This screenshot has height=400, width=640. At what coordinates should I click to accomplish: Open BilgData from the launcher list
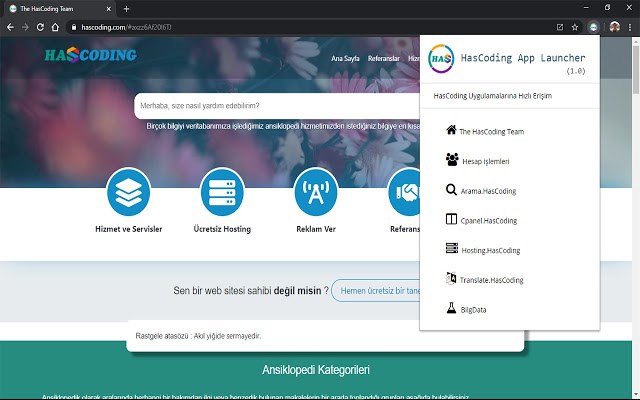point(473,310)
